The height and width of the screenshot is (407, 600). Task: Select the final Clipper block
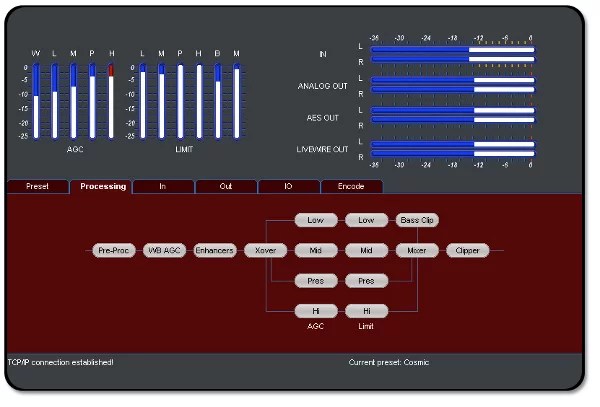coord(468,250)
